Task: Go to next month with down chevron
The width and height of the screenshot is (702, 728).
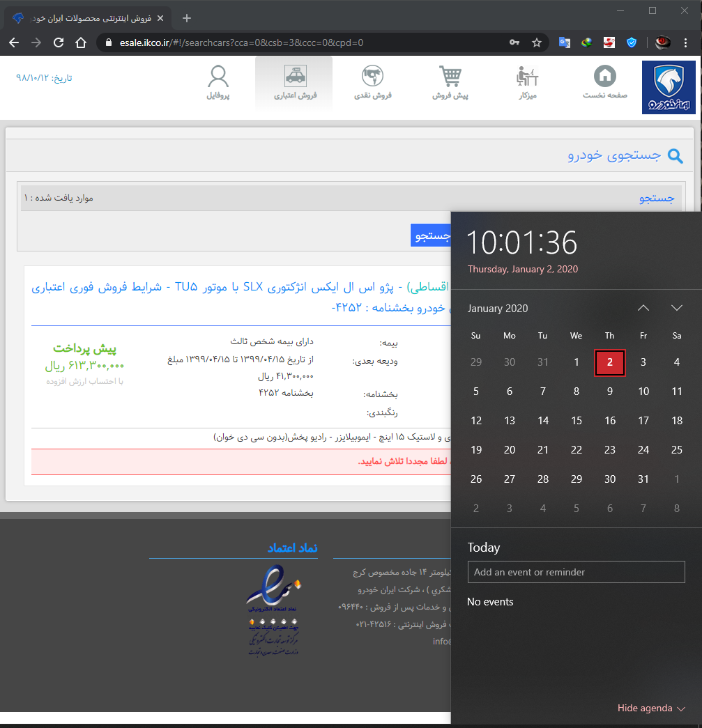Action: point(676,309)
